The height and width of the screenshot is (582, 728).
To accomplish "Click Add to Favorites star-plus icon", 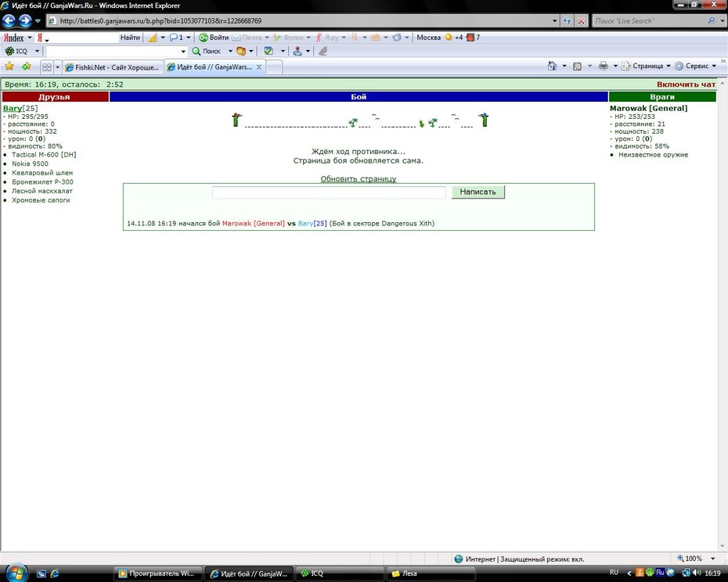I will point(27,66).
